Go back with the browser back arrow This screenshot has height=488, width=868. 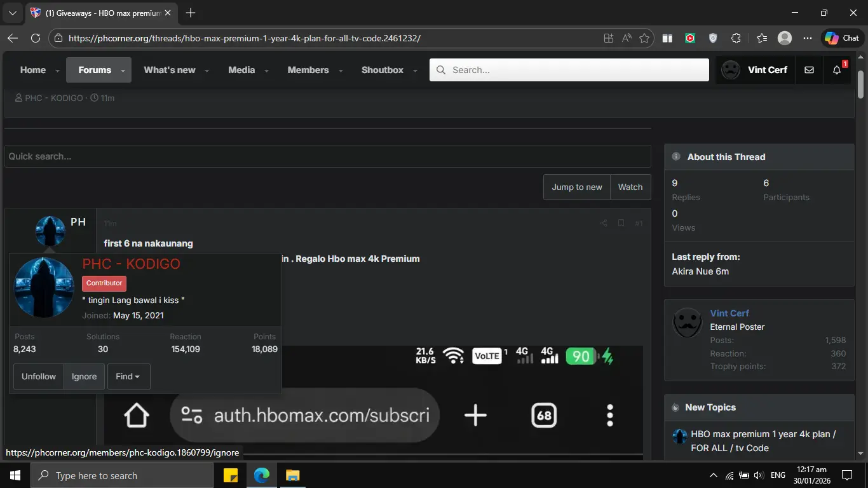coord(12,38)
